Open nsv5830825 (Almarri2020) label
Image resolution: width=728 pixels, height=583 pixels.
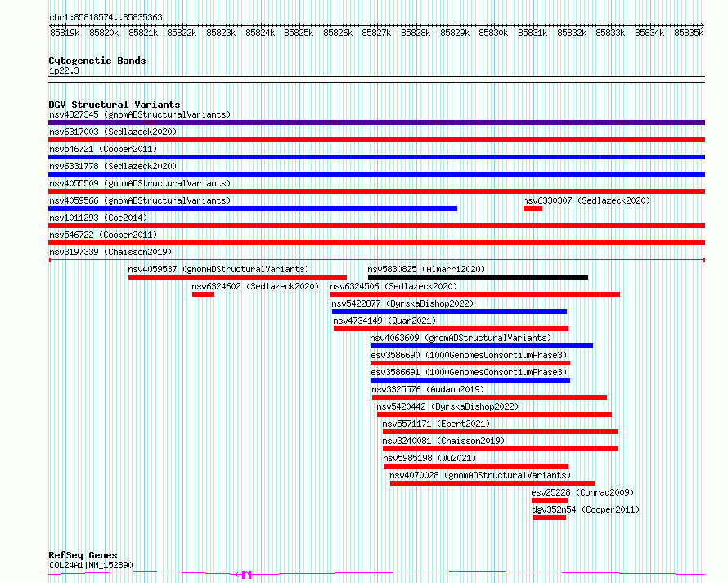426,269
